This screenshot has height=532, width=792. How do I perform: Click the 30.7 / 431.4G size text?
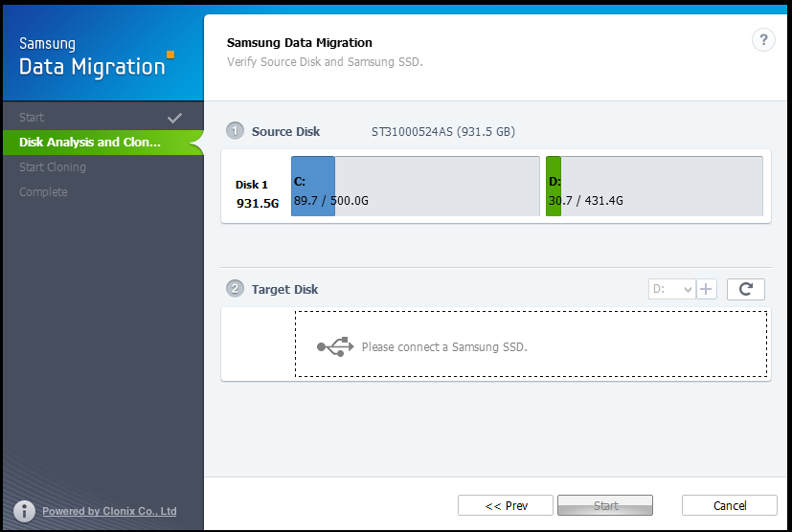pos(586,200)
